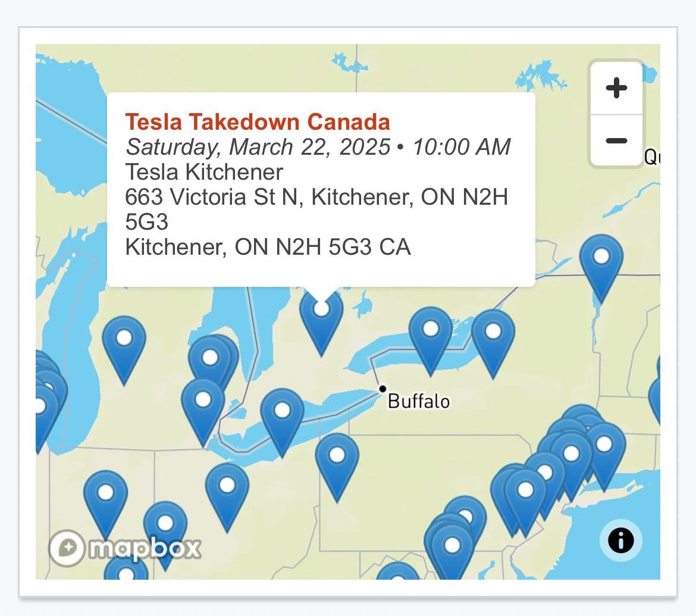
Task: Zoom in with the plus button
Action: coord(616,88)
